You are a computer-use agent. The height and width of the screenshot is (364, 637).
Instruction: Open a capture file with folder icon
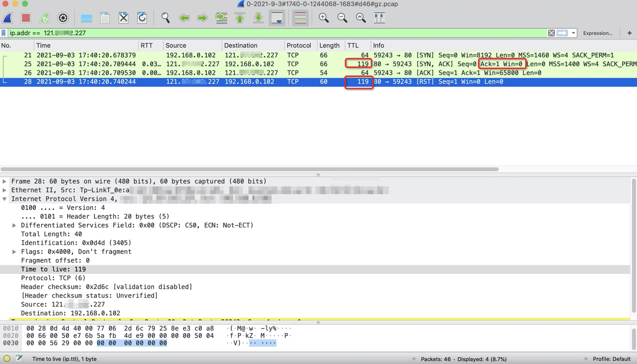(x=87, y=18)
